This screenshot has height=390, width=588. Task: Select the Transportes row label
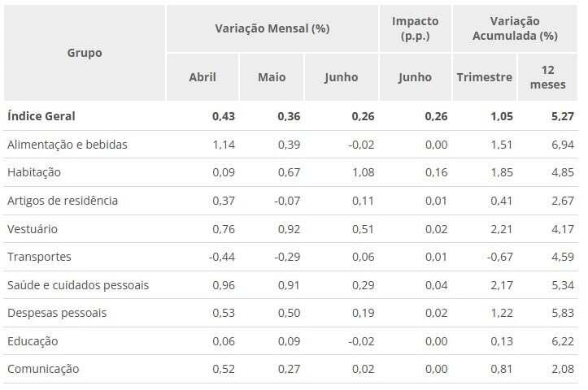(x=39, y=257)
